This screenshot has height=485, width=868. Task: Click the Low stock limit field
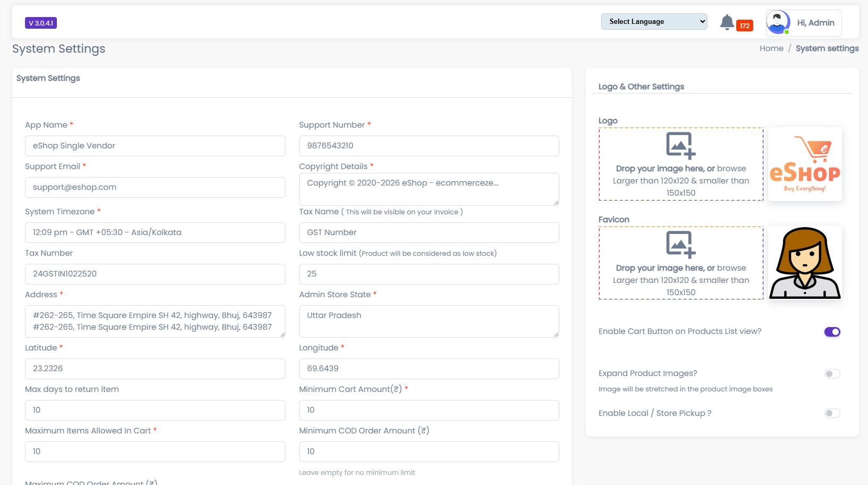click(429, 274)
